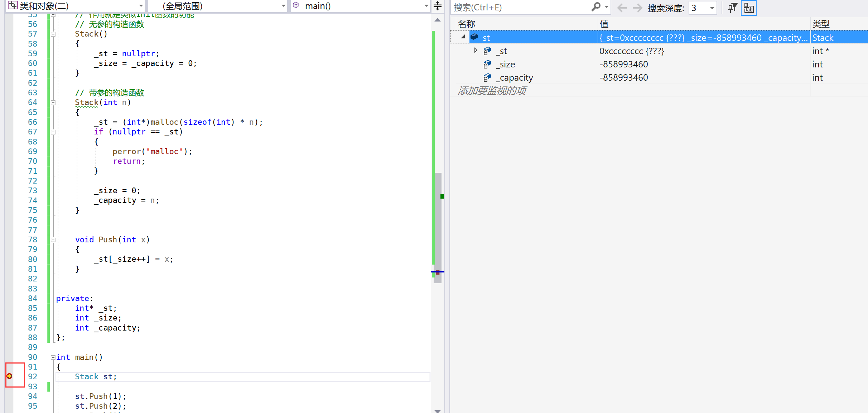Click the pin/filter icon in watch toolbar
Screen dimensions: 868x413
[x=732, y=8]
